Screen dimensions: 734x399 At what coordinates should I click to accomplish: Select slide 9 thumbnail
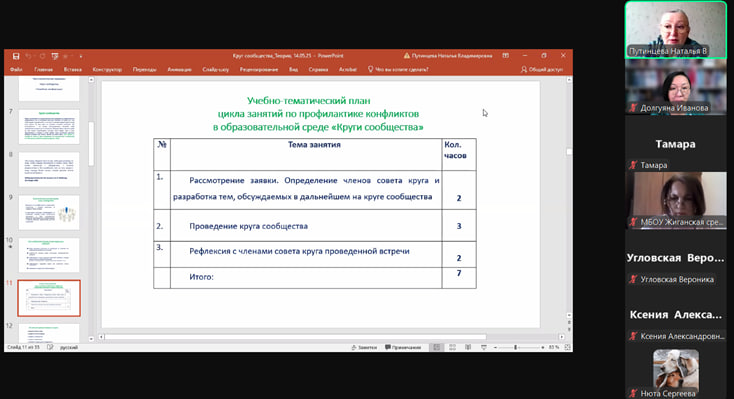pos(49,213)
